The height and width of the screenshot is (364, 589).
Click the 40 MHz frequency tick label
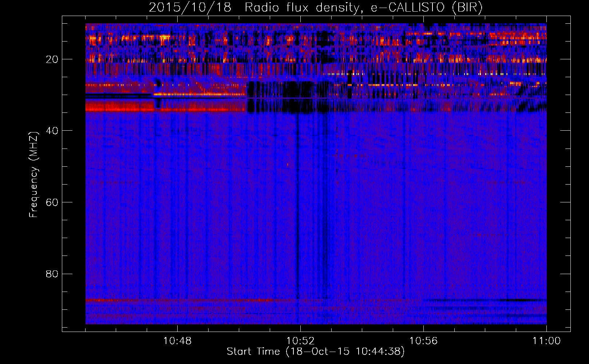(x=52, y=131)
